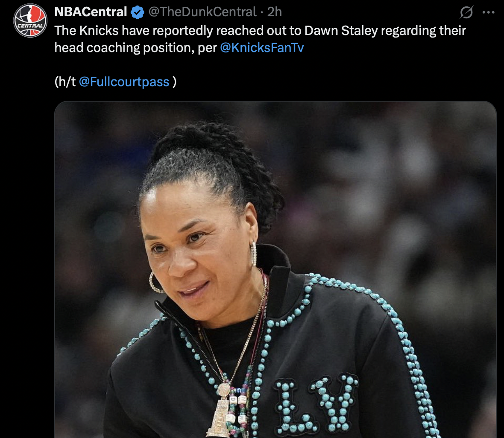Go to the TheDunkCentral account page
Image resolution: width=504 pixels, height=438 pixels.
202,12
